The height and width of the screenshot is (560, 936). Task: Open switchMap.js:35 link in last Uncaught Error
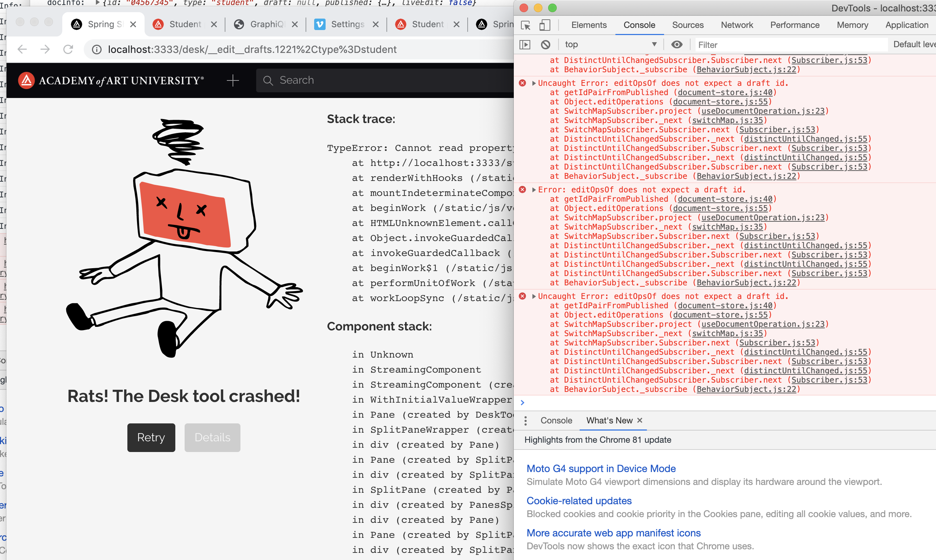pos(727,334)
